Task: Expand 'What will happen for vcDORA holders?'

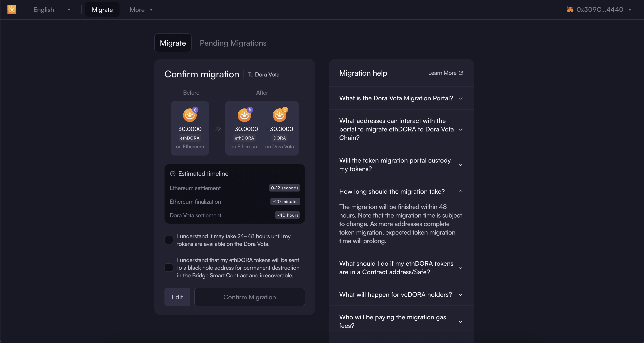Action: (x=401, y=294)
